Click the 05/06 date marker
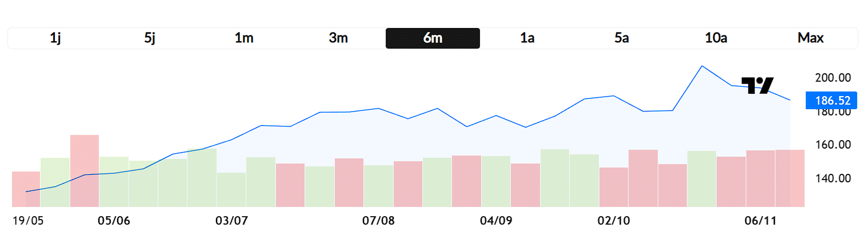The width and height of the screenshot is (868, 243). click(114, 221)
